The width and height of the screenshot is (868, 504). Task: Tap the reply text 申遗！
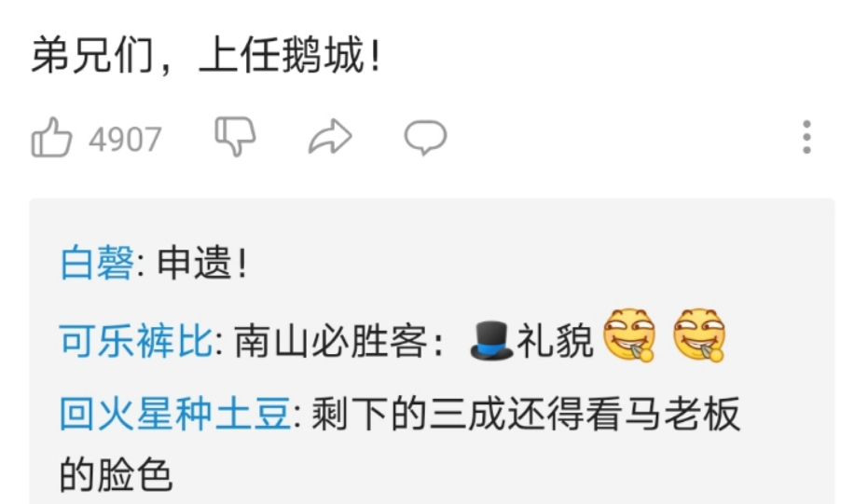tap(202, 263)
